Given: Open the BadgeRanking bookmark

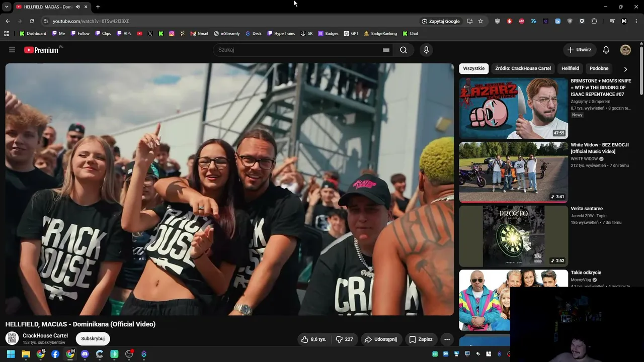Looking at the screenshot, I should (x=380, y=34).
